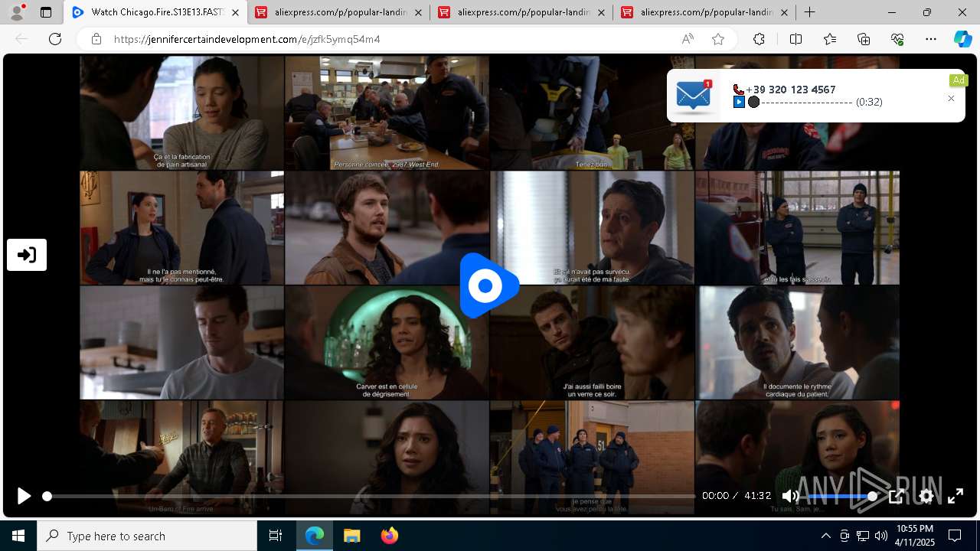Open Collections icon in toolbar

click(x=864, y=39)
